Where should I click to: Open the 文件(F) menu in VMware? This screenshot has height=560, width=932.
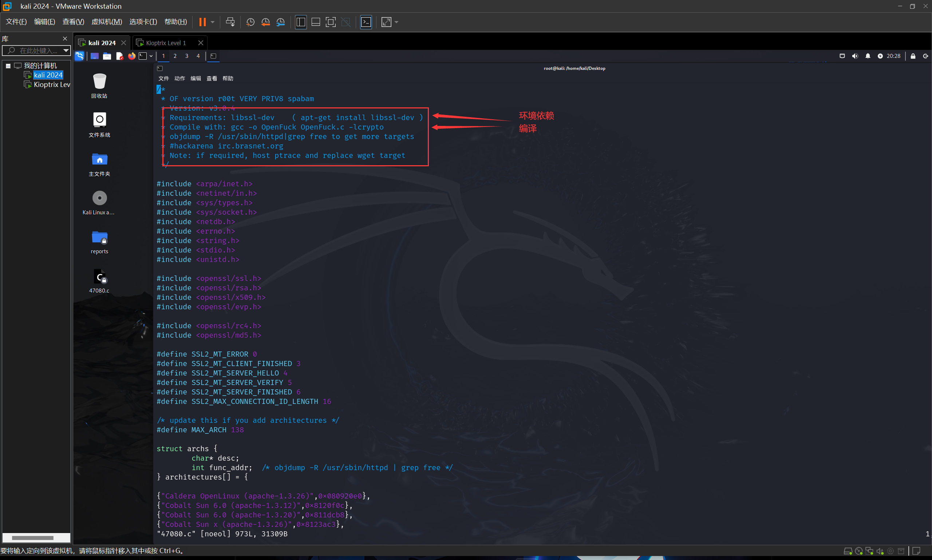coord(16,21)
